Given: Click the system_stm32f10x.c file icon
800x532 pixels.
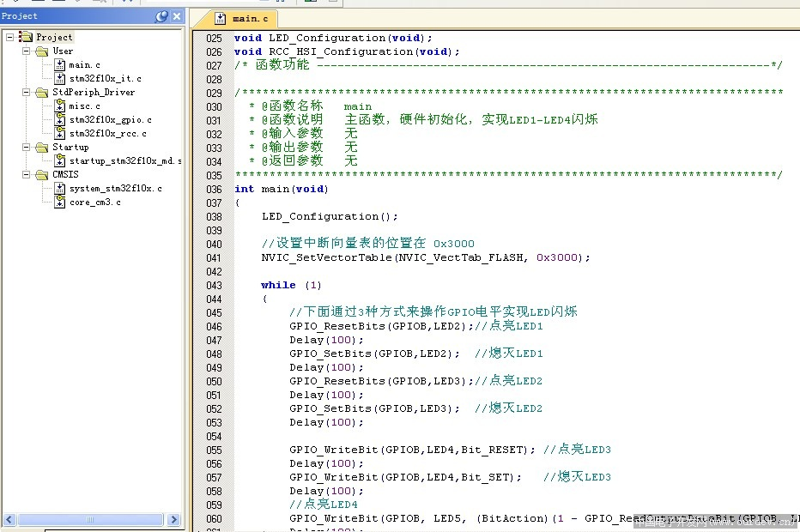Looking at the screenshot, I should tap(60, 188).
